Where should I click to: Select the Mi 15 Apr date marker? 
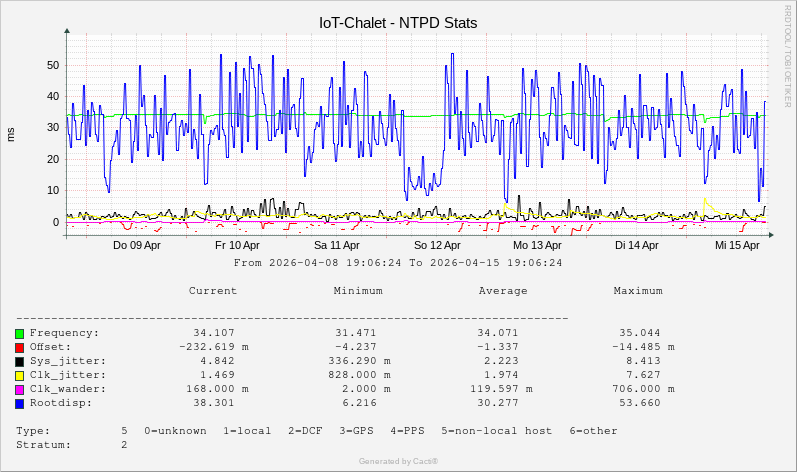[737, 245]
